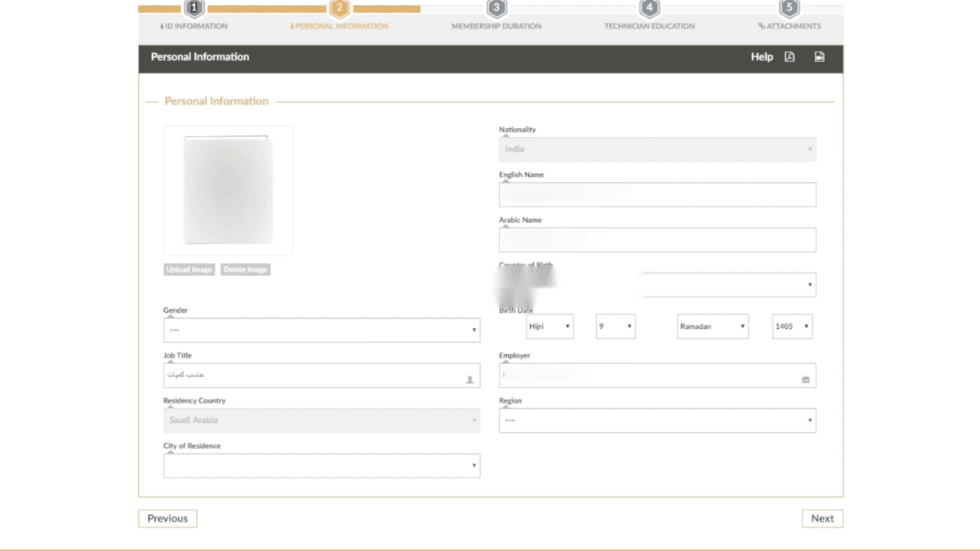Click the Upload Image button
The width and height of the screenshot is (980, 551).
click(x=189, y=269)
